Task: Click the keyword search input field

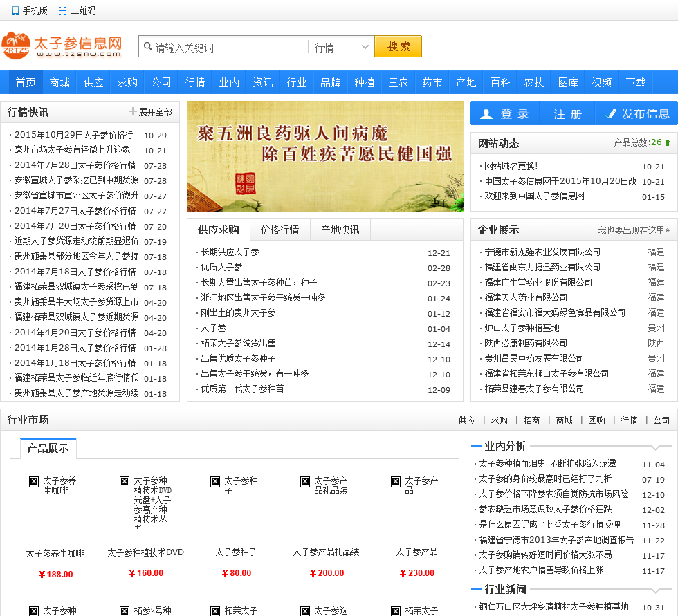Action: tap(228, 47)
